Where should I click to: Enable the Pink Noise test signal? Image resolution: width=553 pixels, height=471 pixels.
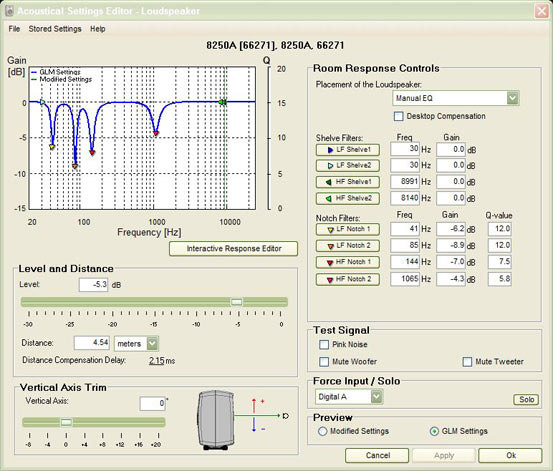click(x=324, y=345)
